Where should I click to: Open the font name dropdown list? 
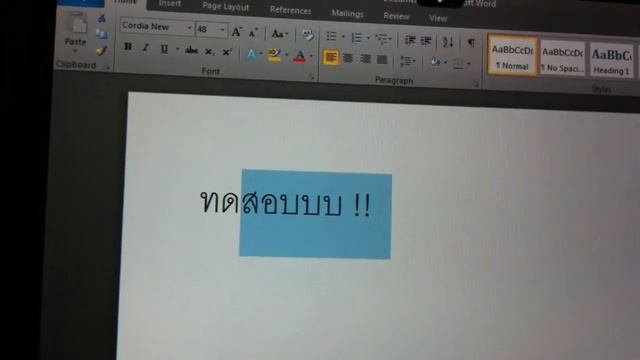189,28
